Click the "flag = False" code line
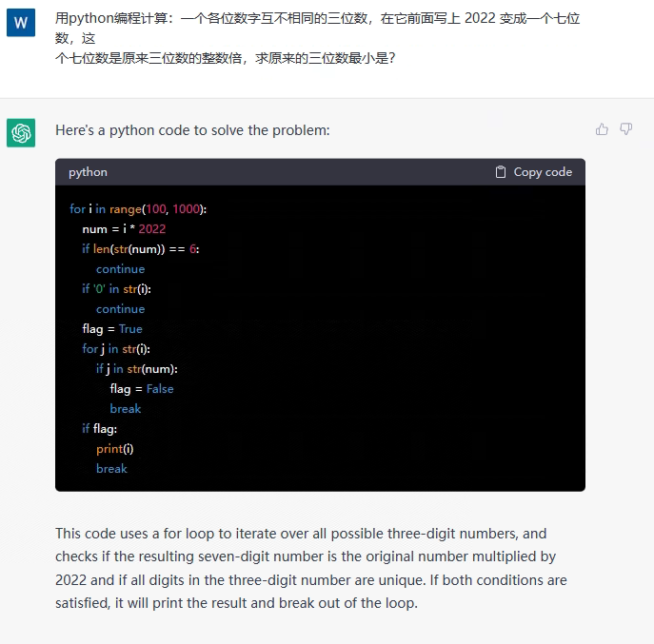Viewport: 654px width, 644px height. point(142,389)
